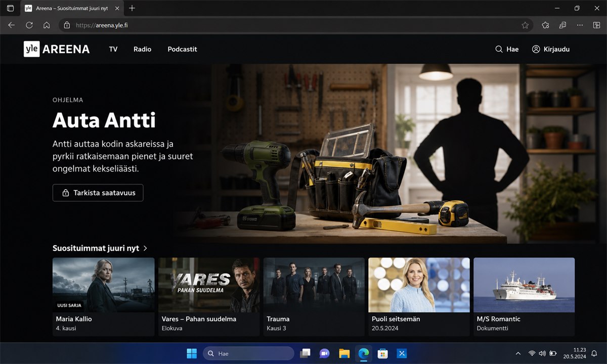Expand Suosituimmat juuri nyt chevron arrow
The width and height of the screenshot is (607, 364).
[x=145, y=248]
